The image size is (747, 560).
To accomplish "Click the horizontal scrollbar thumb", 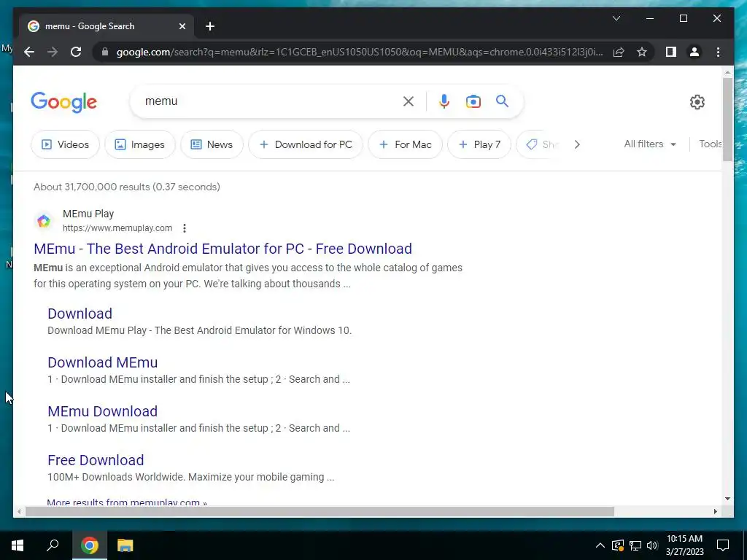I will [x=320, y=511].
